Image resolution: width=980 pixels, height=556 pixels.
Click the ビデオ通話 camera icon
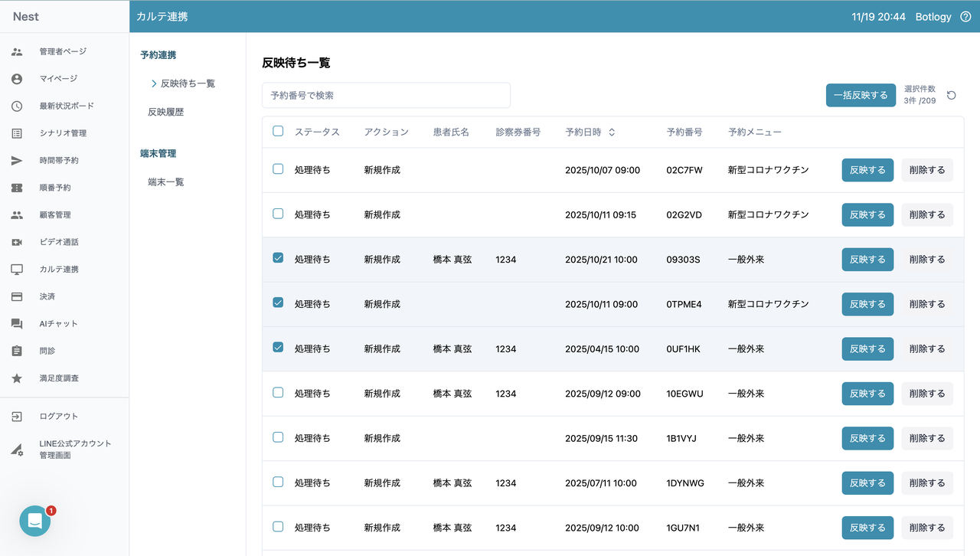[x=17, y=242]
